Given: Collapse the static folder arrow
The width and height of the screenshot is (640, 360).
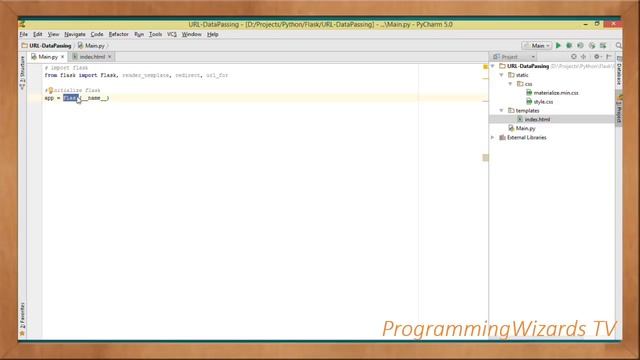Looking at the screenshot, I should tap(502, 75).
